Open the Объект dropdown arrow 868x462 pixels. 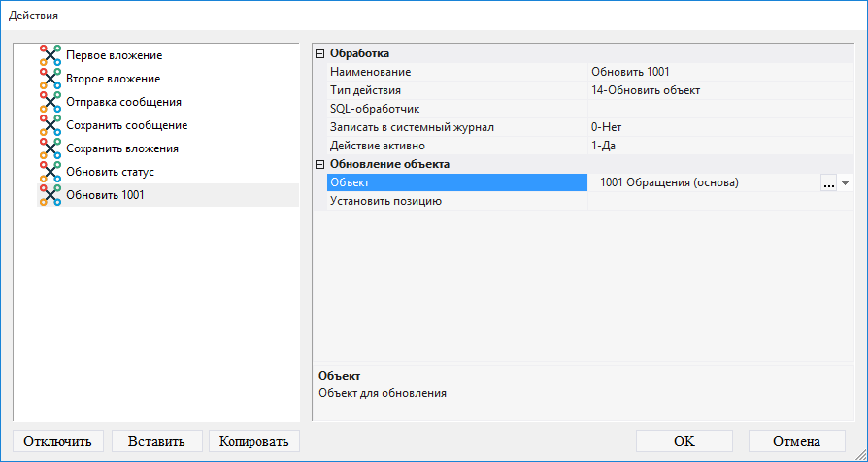pyautogui.click(x=845, y=183)
